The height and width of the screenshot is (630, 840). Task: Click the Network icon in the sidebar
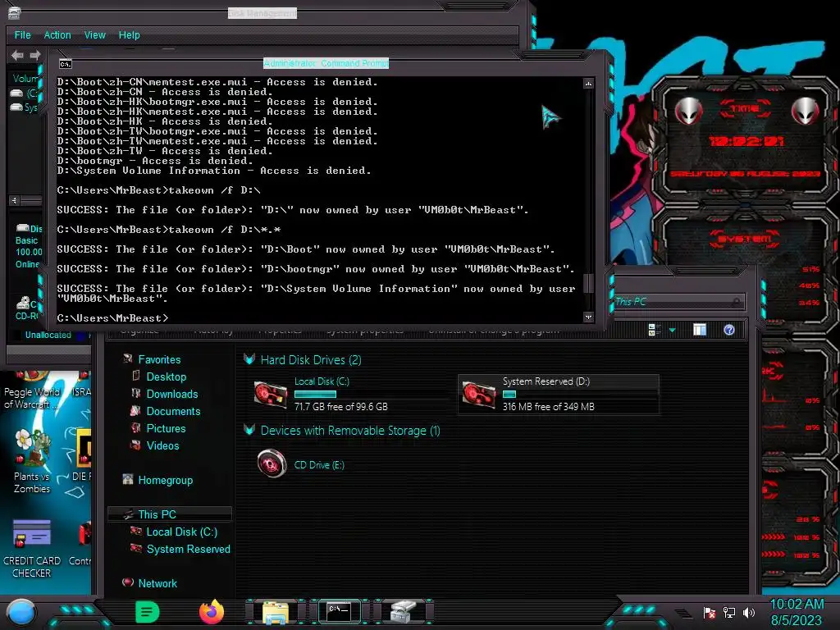tap(127, 582)
